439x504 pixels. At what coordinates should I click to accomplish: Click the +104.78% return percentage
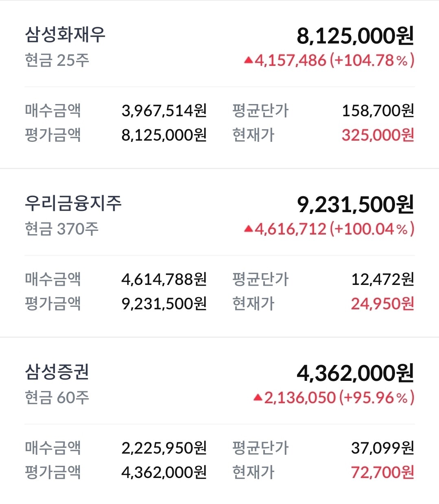(x=372, y=61)
